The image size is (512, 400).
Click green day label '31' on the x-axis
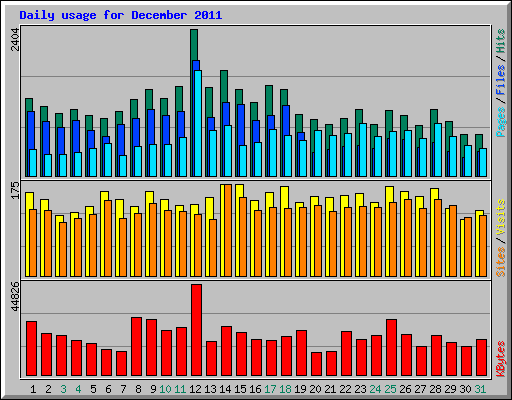[480, 389]
